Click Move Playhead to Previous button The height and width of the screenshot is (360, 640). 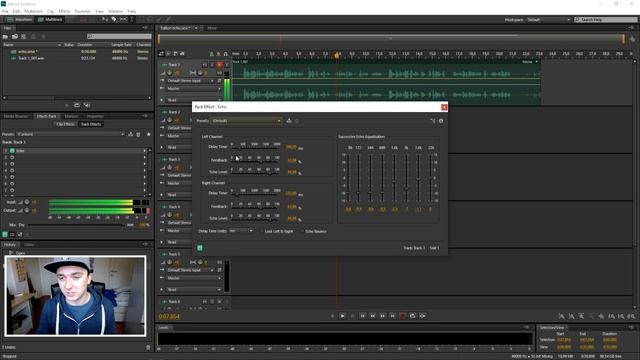click(x=362, y=316)
